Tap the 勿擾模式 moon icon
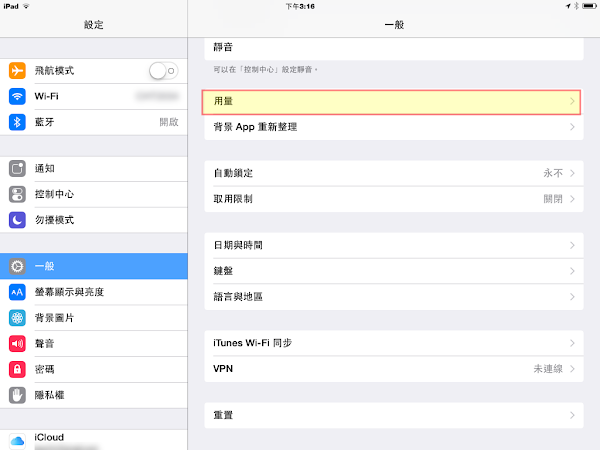600x450 pixels. click(17, 220)
